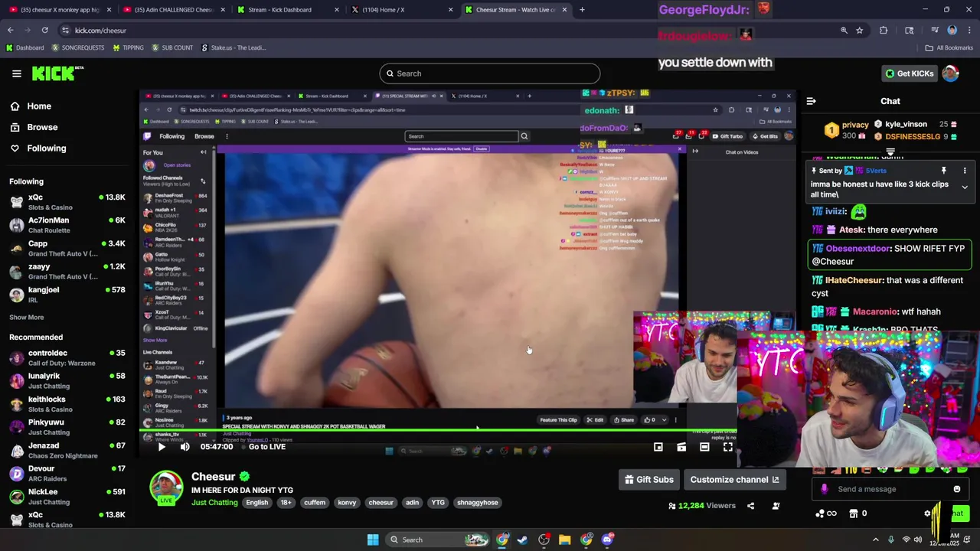
Task: Open the All Bookmarks folder
Action: tap(949, 47)
